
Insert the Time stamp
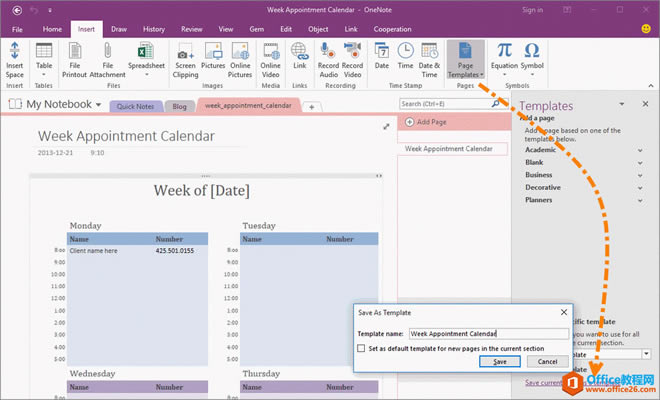coord(405,56)
